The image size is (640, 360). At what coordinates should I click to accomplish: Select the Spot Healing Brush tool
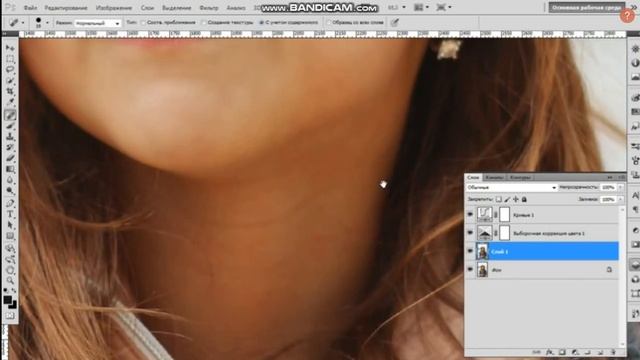[x=10, y=116]
